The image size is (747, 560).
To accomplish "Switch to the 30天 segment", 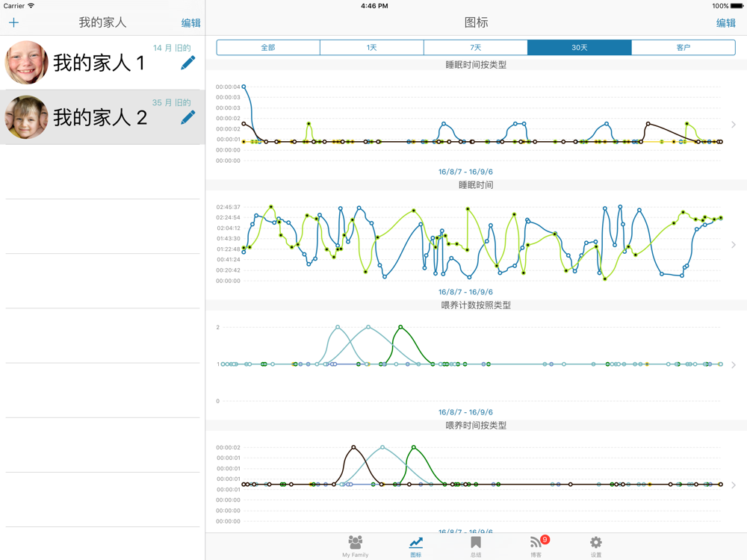I will 579,48.
